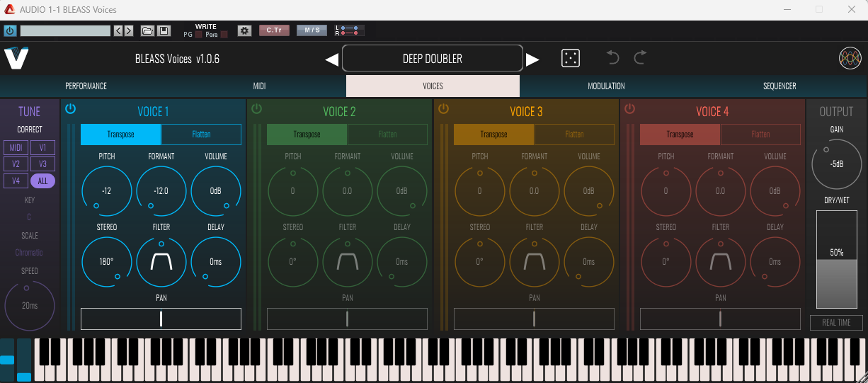Image resolution: width=868 pixels, height=383 pixels.
Task: Click Voice 1 FORMANT knob showing -12.0
Action: point(161,191)
